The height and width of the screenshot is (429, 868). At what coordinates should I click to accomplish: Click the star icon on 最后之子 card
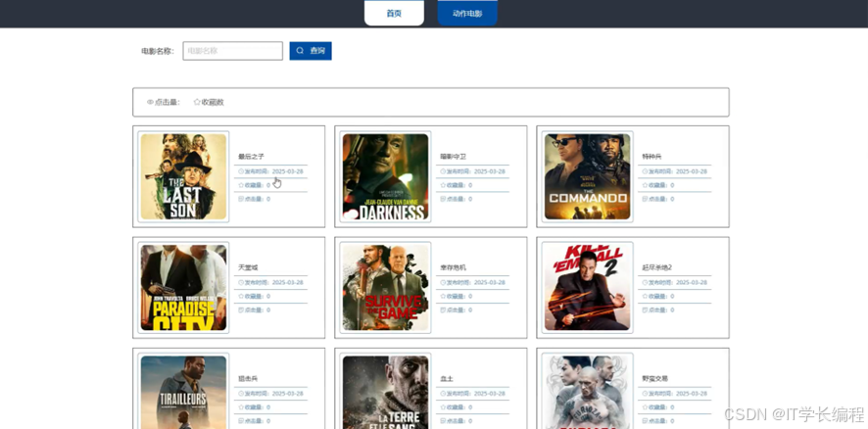click(x=241, y=185)
